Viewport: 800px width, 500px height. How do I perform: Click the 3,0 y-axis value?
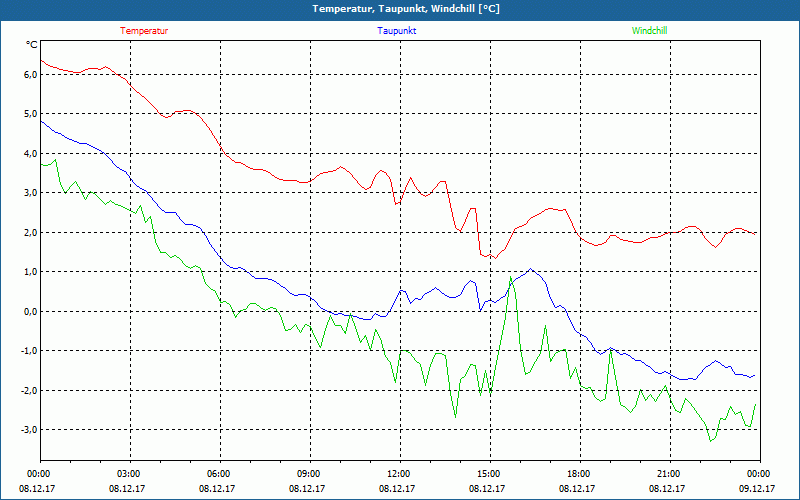point(31,193)
